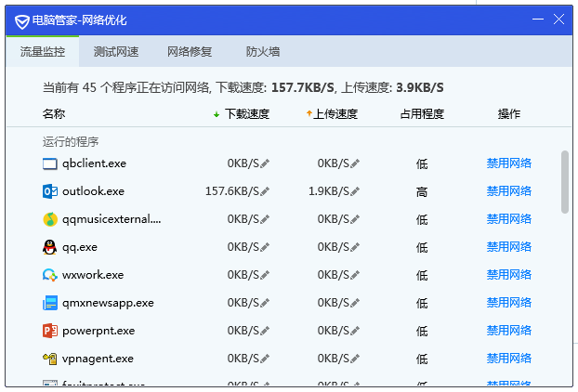The image size is (578, 392).
Task: Disable network for outlook.exe
Action: [x=509, y=191]
